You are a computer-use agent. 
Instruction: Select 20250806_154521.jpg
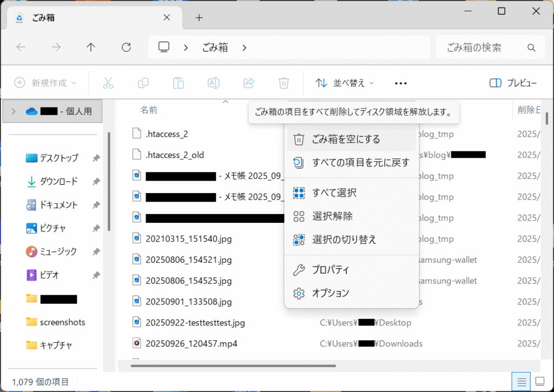(189, 260)
